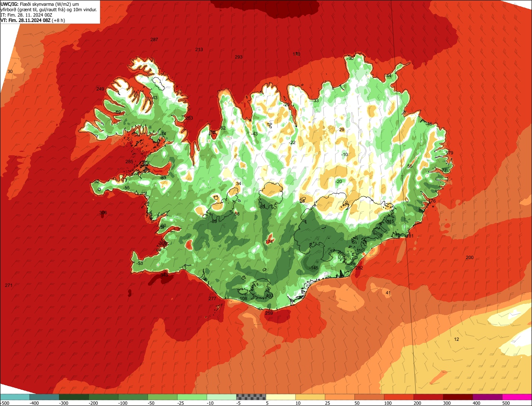Click the 10 to 25 yellow-orange legend swatch

pos(310,397)
